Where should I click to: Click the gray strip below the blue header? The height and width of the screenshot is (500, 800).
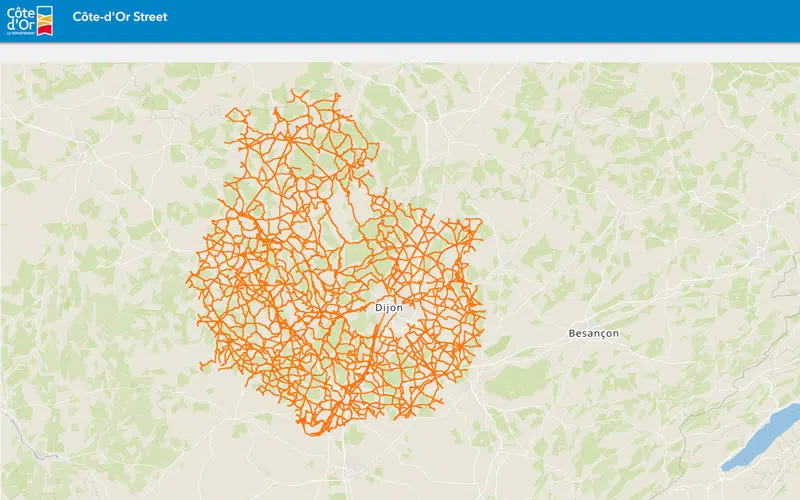click(400, 52)
